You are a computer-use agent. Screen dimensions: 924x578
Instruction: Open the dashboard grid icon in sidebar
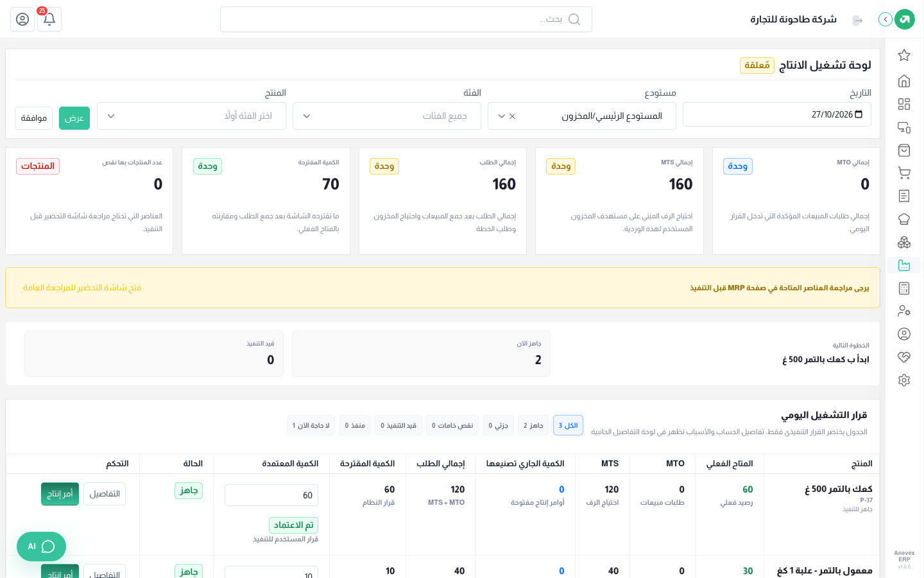click(904, 104)
